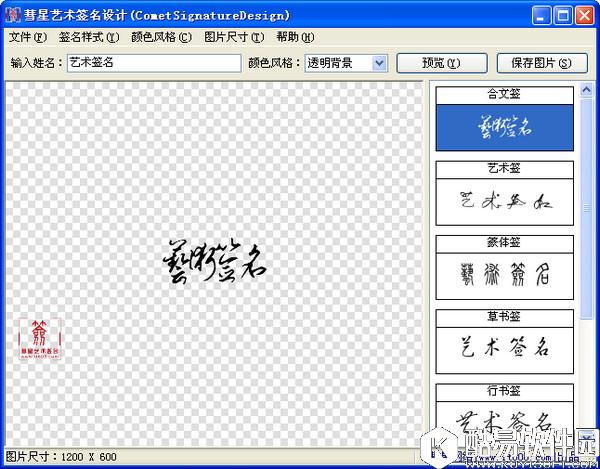Screen dimensions: 600x469
Task: Click the style list scroll-up arrow
Action: [x=586, y=90]
